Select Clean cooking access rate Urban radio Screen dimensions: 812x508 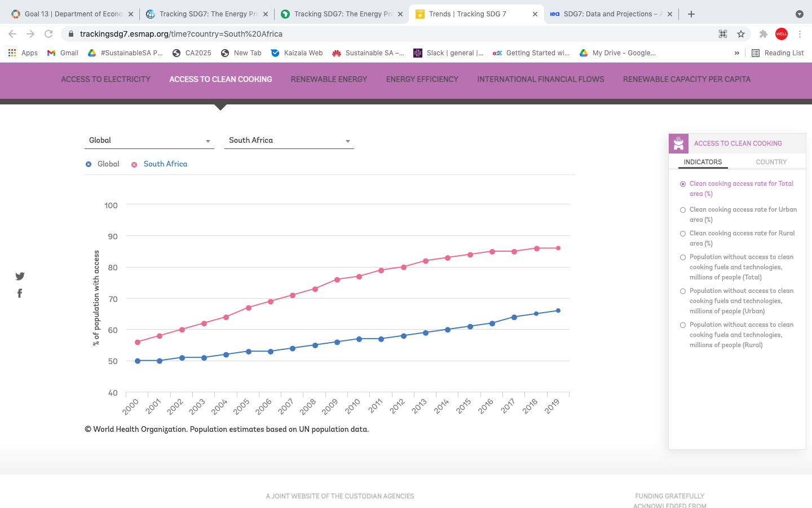pyautogui.click(x=683, y=210)
